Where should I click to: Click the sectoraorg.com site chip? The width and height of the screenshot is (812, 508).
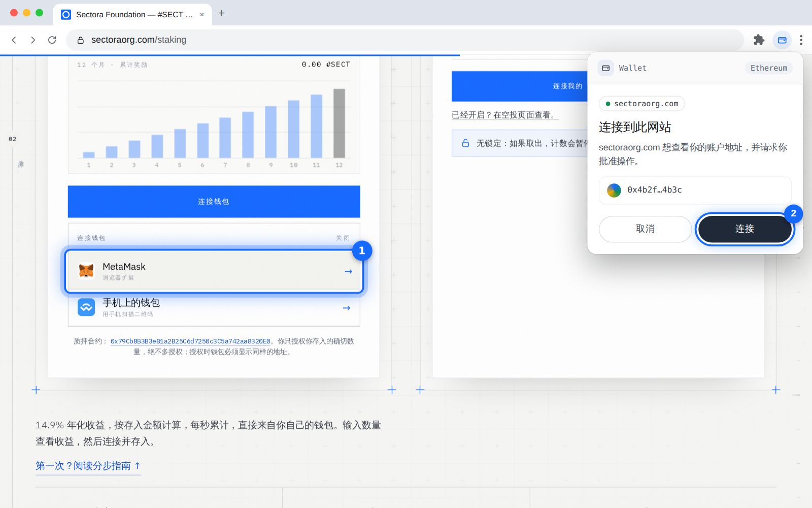coord(642,104)
